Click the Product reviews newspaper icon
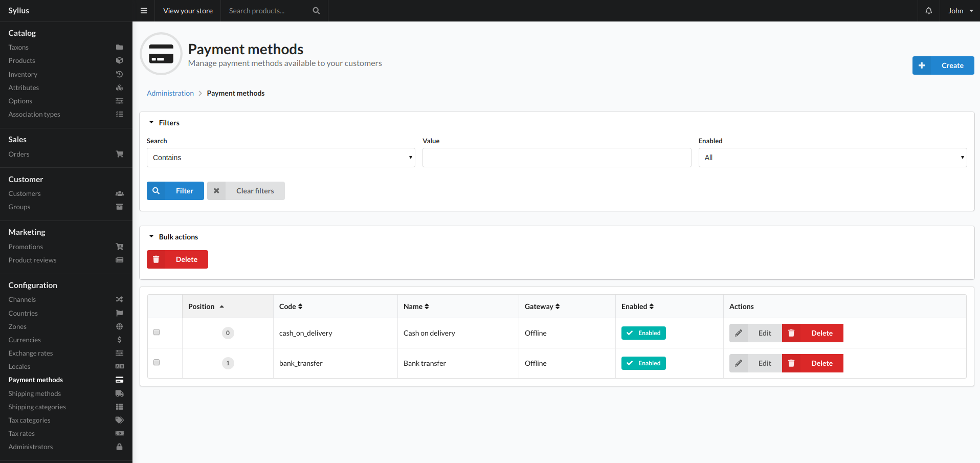The width and height of the screenshot is (980, 463). (x=119, y=260)
